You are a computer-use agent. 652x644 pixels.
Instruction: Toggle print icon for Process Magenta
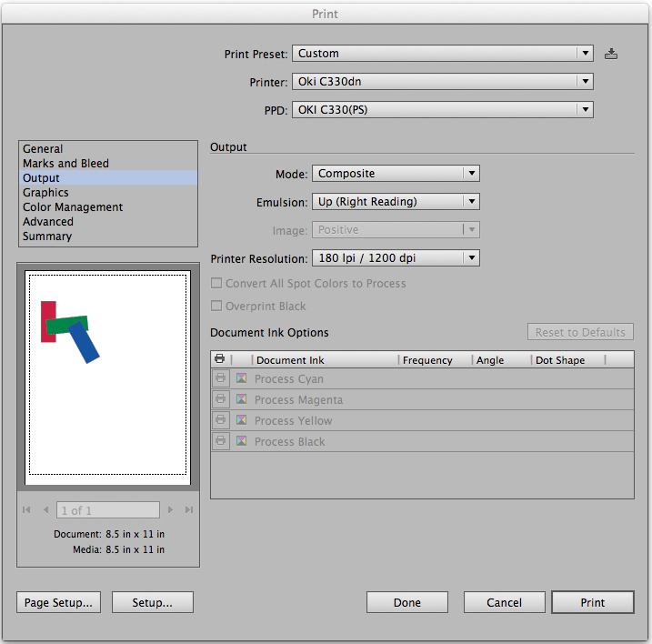[221, 399]
